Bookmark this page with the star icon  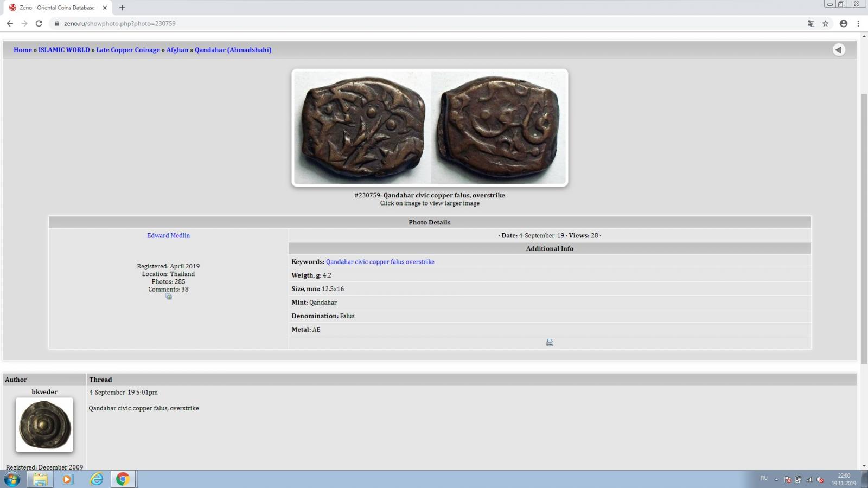826,23
